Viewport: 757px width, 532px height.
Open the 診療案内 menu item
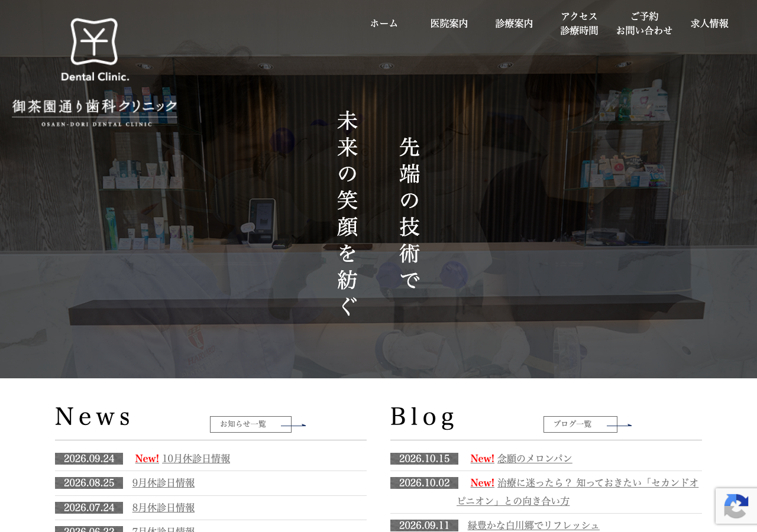(515, 24)
